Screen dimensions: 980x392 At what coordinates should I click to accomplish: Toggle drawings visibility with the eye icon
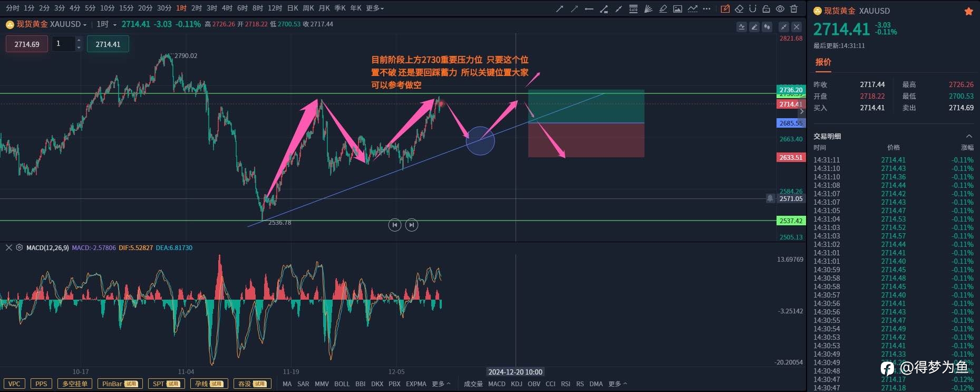[780, 8]
